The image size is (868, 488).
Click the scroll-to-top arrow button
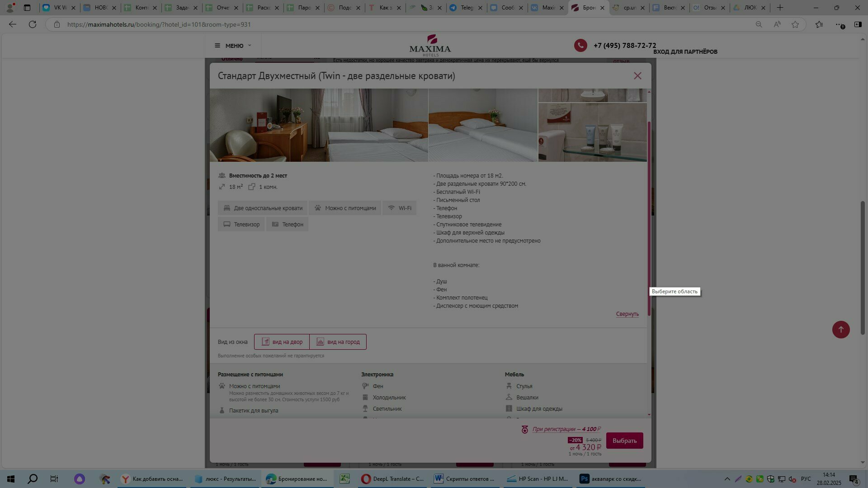click(x=841, y=329)
